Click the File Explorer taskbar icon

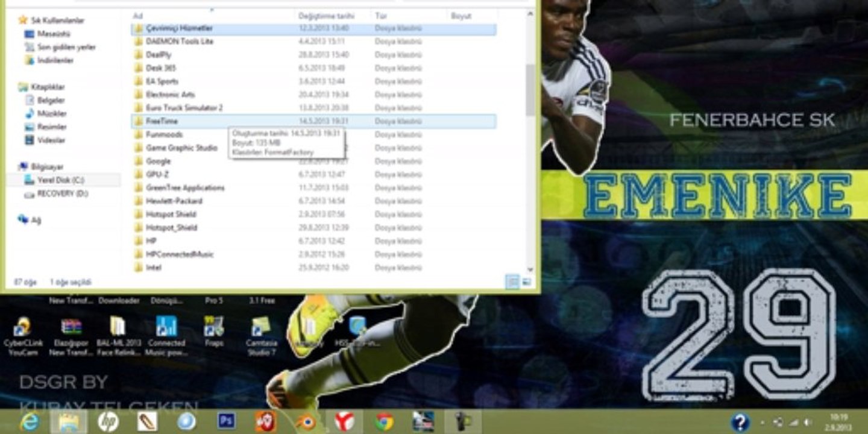(68, 421)
